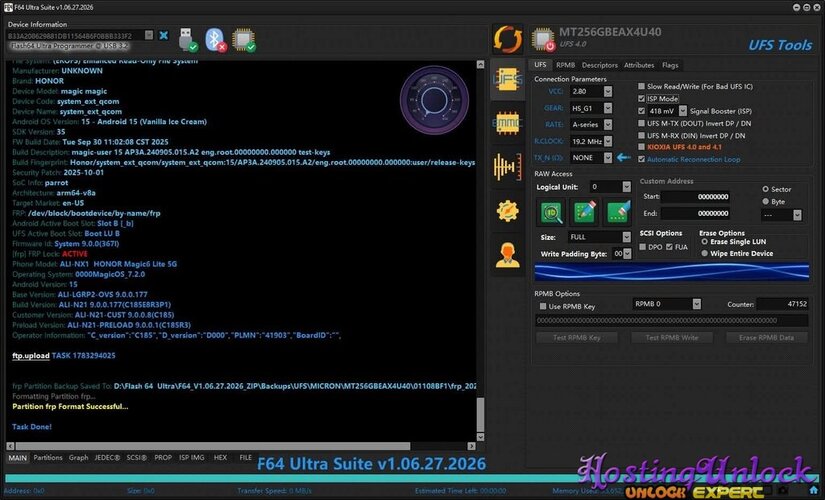This screenshot has width=825, height=500.
Task: Open the waveform signal sidebar icon
Action: (x=508, y=167)
